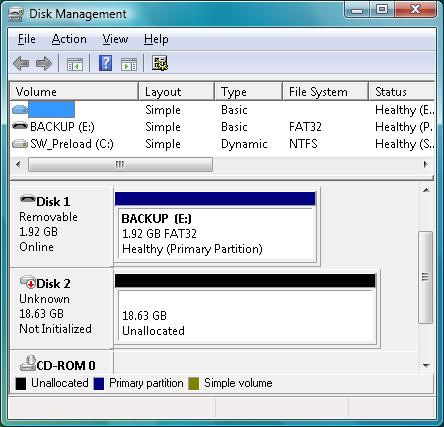The image size is (444, 427).
Task: Click the volume list left scroll arrow
Action: pos(18,164)
